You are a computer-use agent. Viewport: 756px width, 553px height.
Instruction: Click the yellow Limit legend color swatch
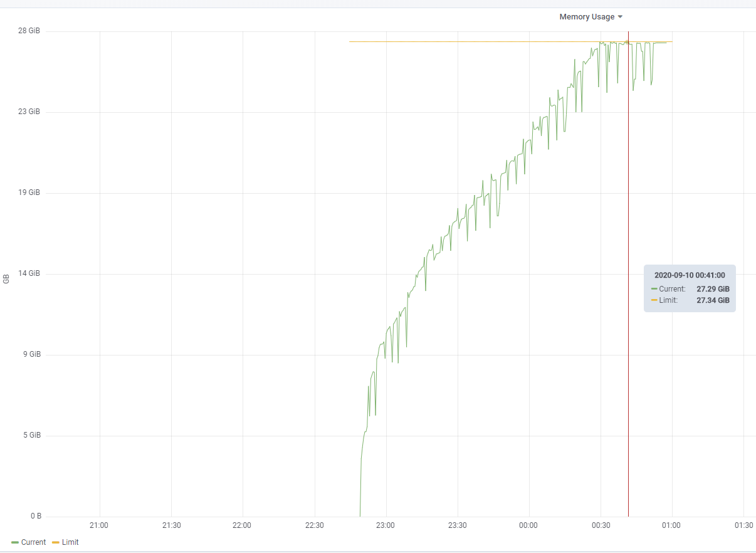point(56,542)
